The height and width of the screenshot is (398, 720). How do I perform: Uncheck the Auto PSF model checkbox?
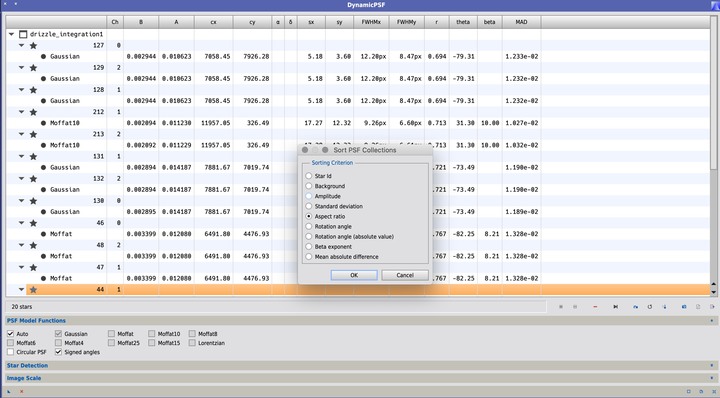click(11, 334)
